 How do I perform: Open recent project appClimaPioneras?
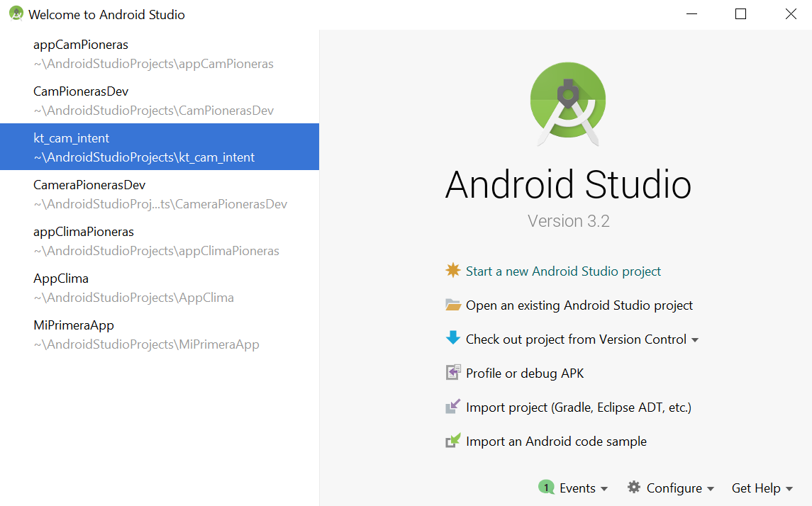click(x=160, y=240)
